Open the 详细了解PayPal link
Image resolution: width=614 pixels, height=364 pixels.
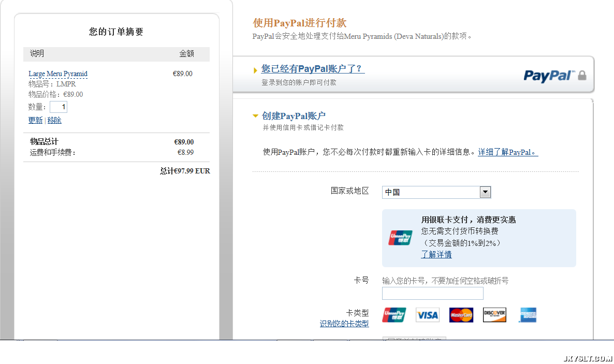[x=508, y=152]
